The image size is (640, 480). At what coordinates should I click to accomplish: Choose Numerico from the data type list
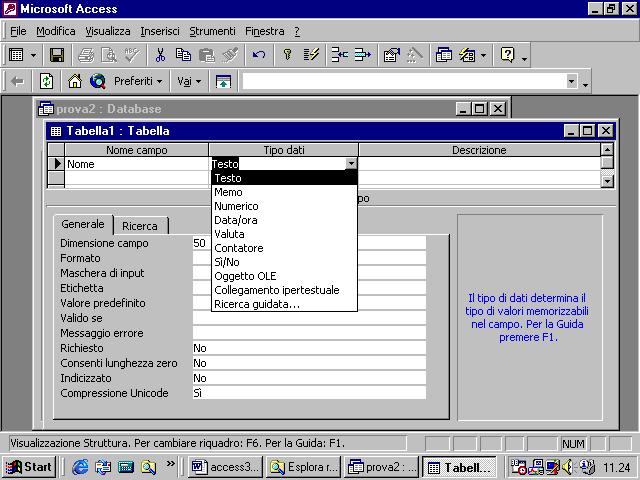coord(284,206)
